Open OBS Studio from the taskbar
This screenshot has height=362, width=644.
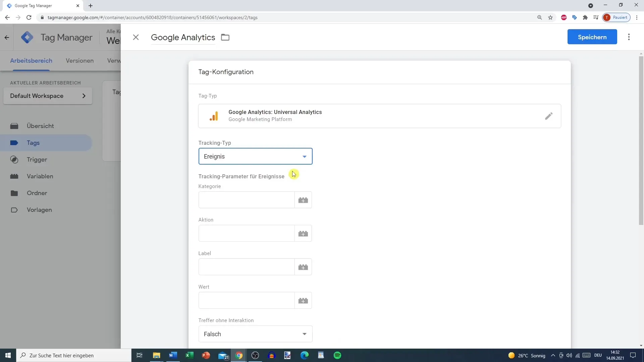coord(255,355)
